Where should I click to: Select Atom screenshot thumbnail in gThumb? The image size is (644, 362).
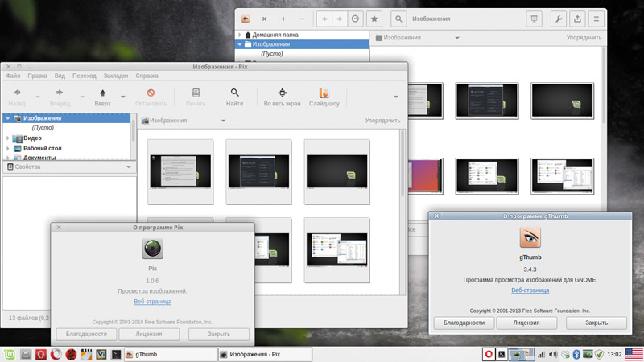(487, 101)
